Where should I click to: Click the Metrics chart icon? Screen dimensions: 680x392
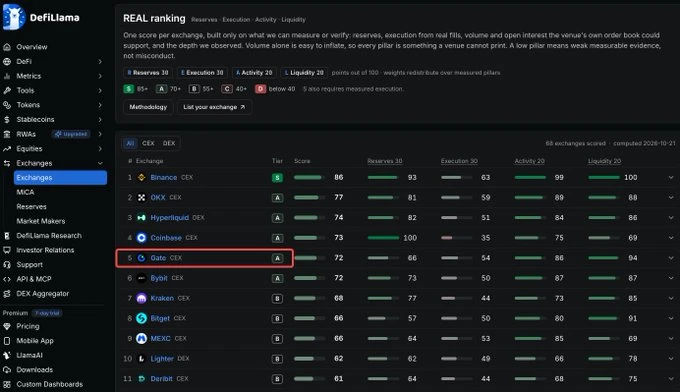tap(7, 76)
